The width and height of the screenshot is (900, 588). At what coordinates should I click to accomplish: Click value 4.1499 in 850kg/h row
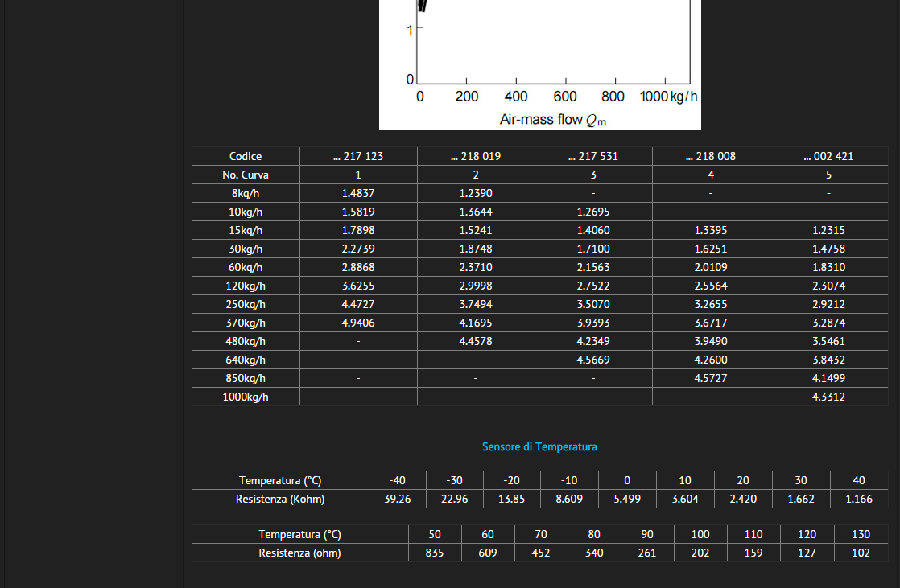(x=828, y=378)
